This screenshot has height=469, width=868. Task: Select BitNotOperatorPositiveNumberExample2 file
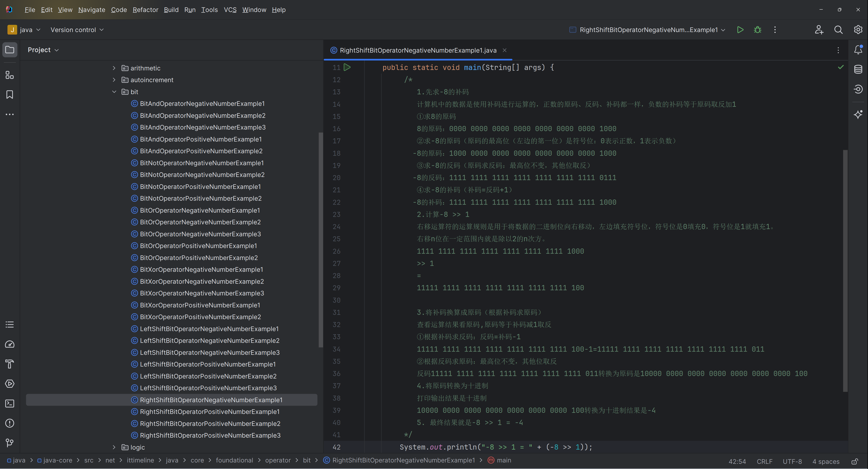200,198
